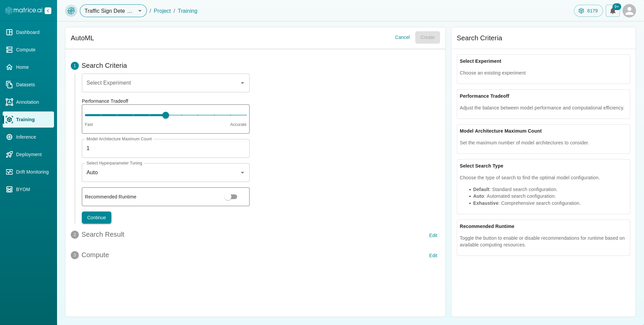Click the Create button

(427, 37)
